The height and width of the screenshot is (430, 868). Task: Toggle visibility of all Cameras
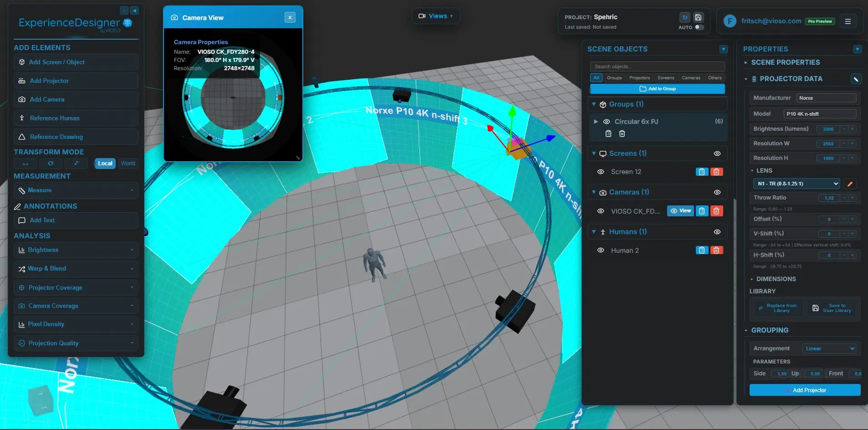717,192
